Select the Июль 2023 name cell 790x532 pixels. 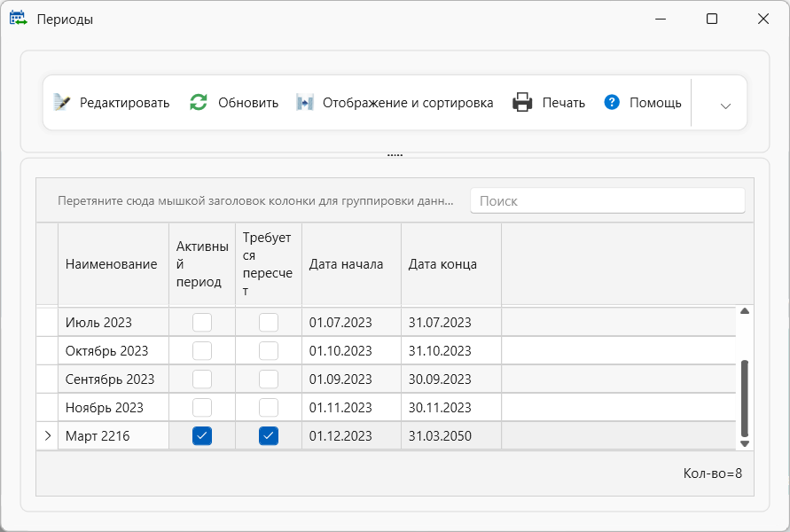coord(113,323)
